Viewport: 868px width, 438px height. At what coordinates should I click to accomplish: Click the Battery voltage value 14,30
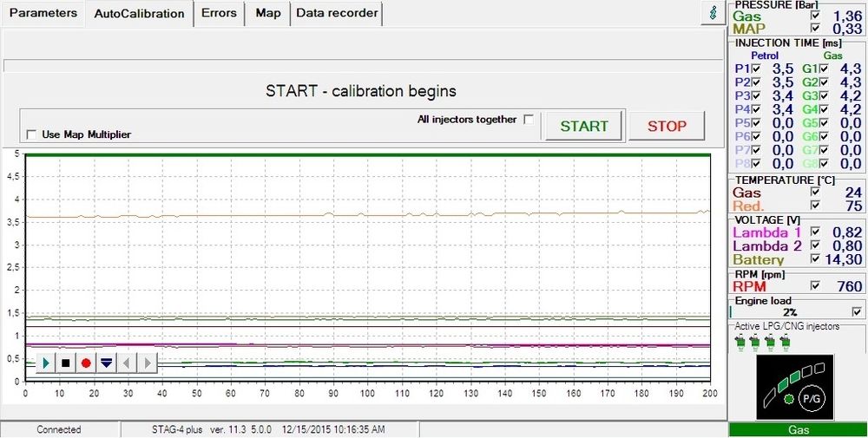pos(845,259)
